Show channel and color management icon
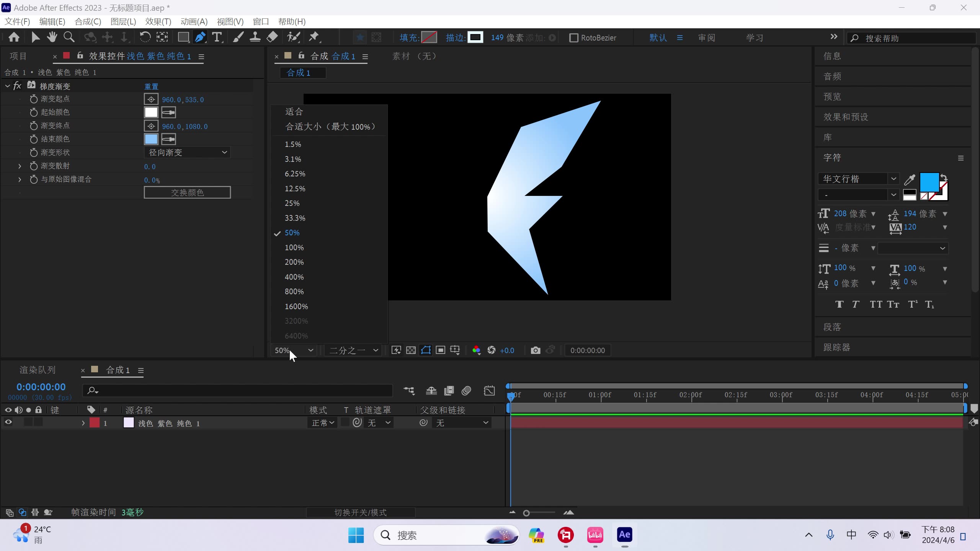The image size is (980, 551). point(476,350)
